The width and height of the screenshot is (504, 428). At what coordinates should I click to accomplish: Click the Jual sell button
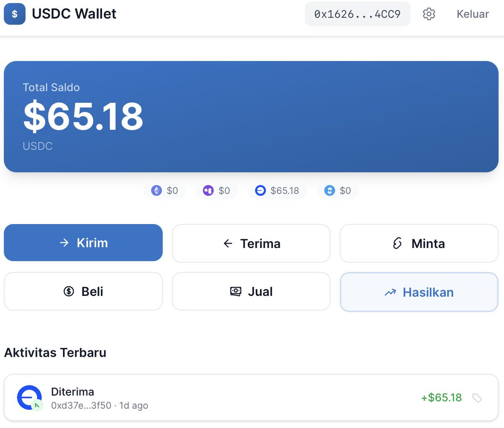tap(251, 291)
